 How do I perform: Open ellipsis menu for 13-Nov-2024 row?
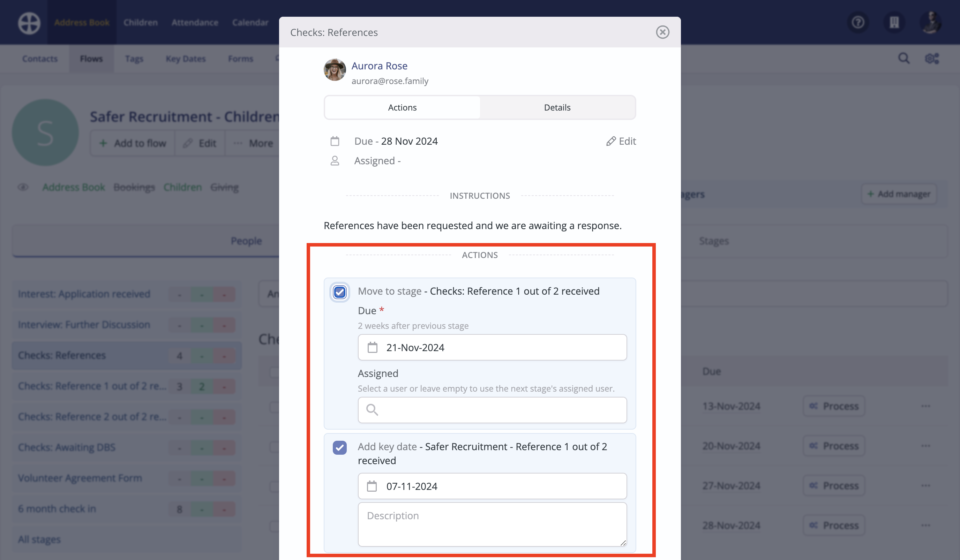[926, 406]
